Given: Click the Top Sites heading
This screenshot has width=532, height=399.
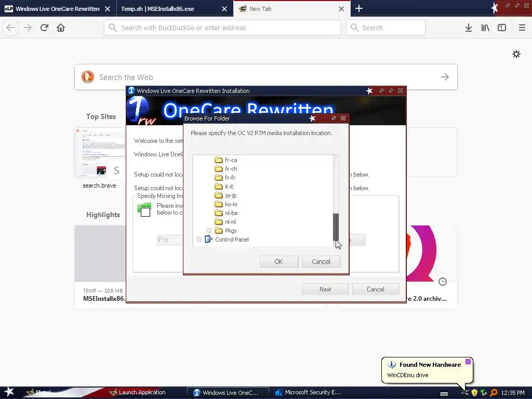Looking at the screenshot, I should pyautogui.click(x=101, y=116).
